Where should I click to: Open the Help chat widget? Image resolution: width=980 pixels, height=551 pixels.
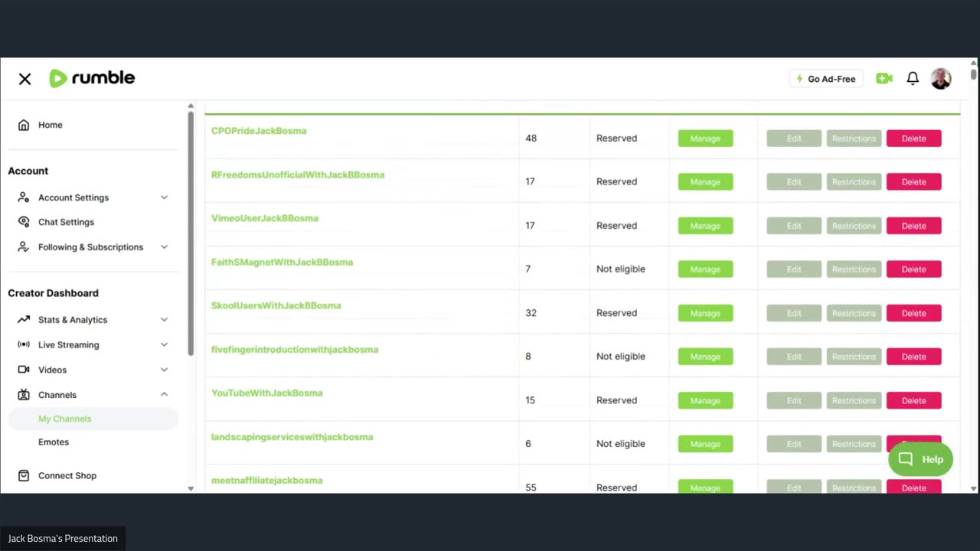pos(920,459)
